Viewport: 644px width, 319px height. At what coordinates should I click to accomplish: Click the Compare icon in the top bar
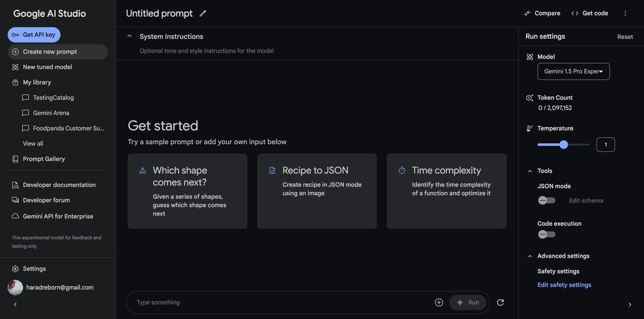click(528, 13)
